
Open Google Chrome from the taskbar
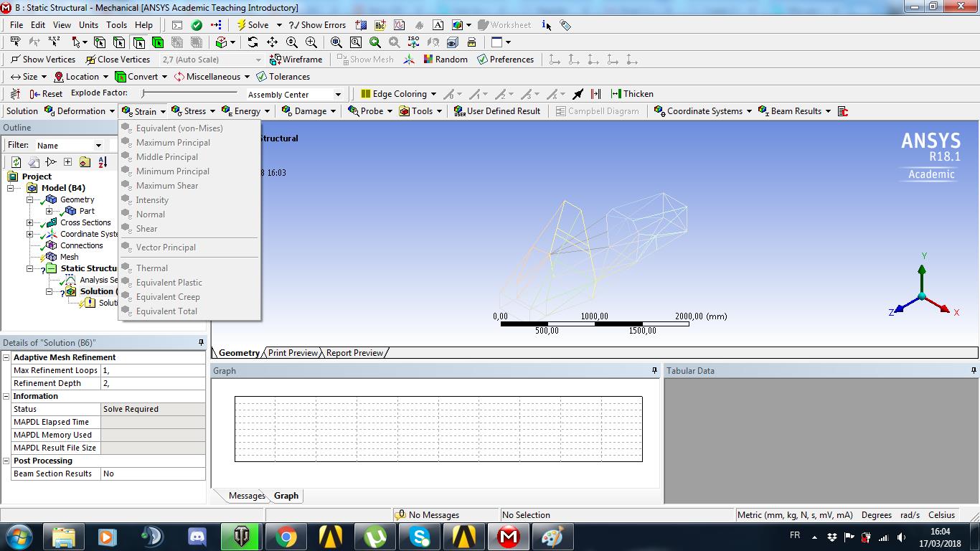click(286, 535)
